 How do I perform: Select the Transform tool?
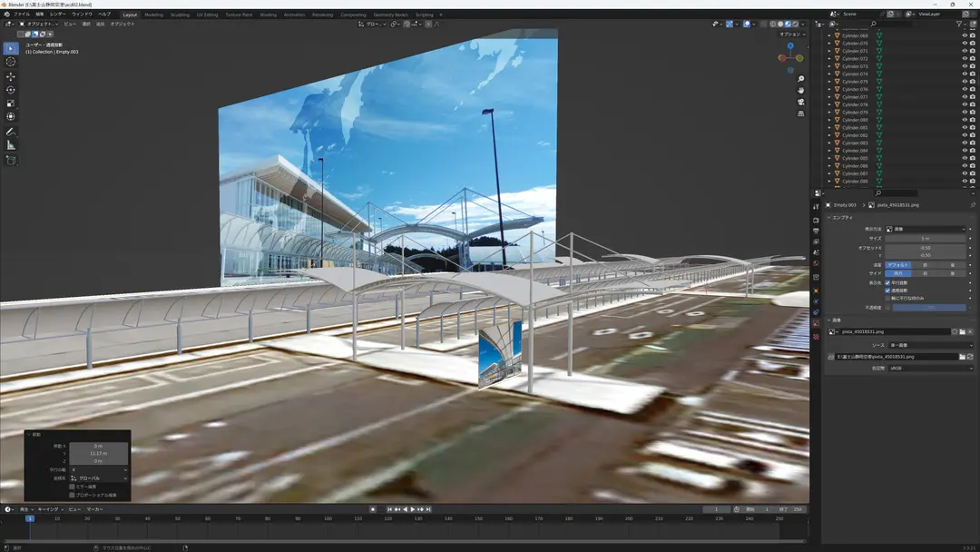[11, 116]
